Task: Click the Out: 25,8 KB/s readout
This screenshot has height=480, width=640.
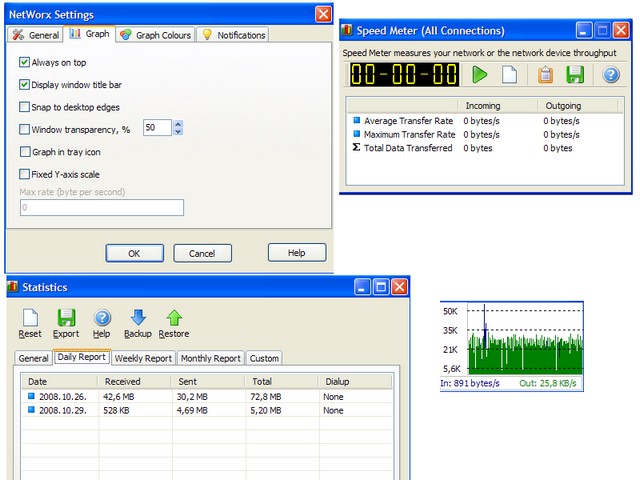Action: (548, 383)
